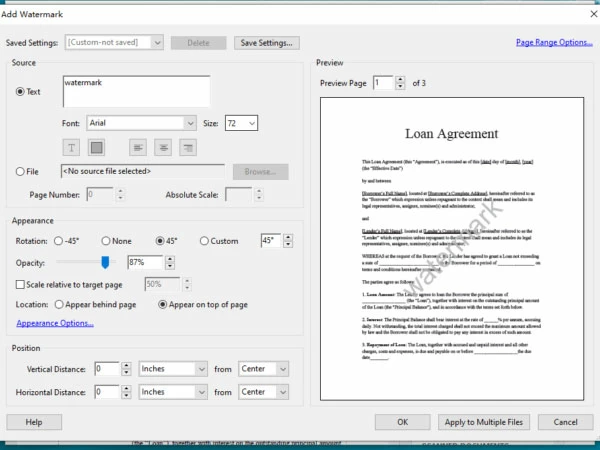Align watermark text left
Screen dimensions: 600x450
[x=138, y=147]
